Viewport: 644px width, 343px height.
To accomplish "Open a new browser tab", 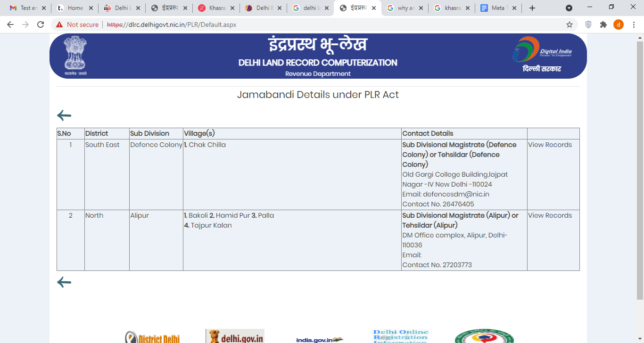I will coord(532,8).
